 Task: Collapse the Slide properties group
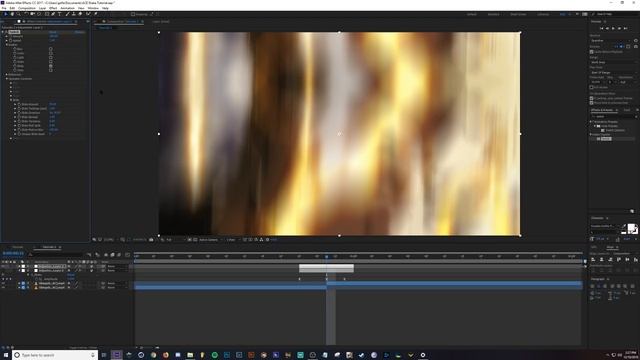click(11, 100)
